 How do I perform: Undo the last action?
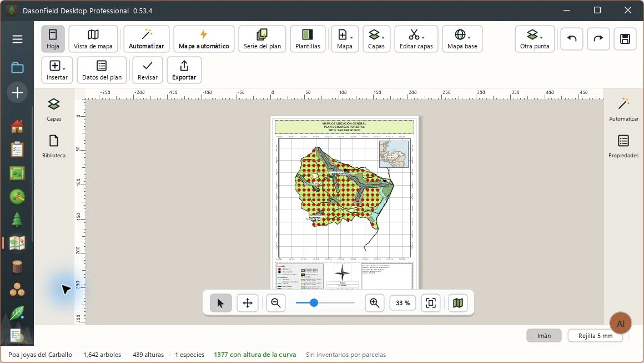pyautogui.click(x=572, y=39)
